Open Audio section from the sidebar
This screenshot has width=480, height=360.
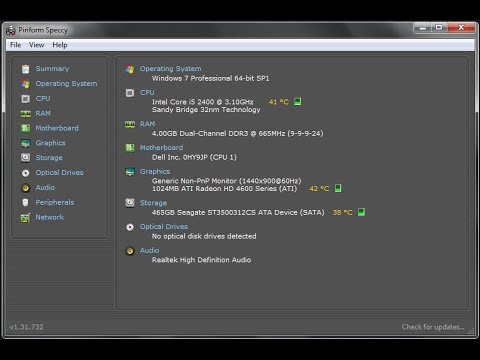point(45,188)
